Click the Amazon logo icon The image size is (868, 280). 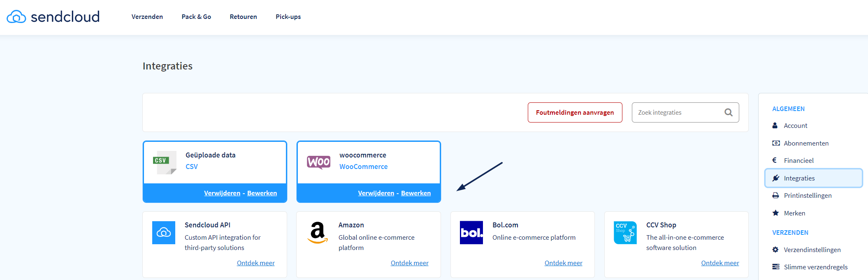coord(318,233)
